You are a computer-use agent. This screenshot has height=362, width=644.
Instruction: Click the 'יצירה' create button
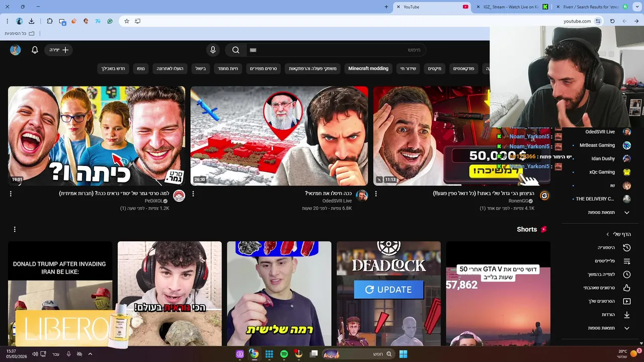click(59, 50)
